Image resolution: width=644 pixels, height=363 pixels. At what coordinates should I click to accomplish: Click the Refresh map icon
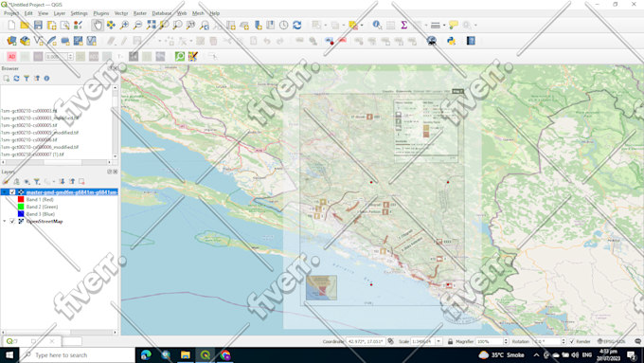tap(297, 25)
